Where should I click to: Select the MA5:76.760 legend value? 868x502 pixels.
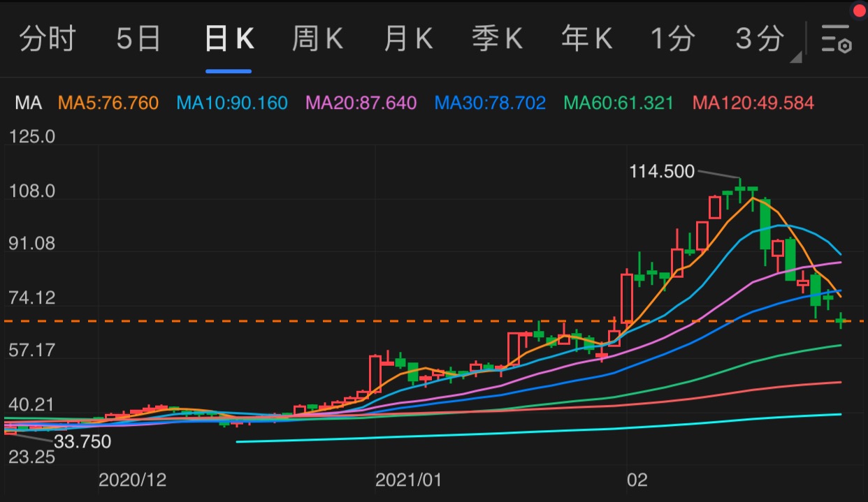108,103
